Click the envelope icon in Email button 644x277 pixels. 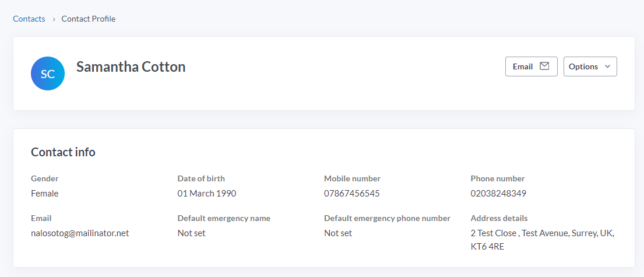tap(544, 66)
